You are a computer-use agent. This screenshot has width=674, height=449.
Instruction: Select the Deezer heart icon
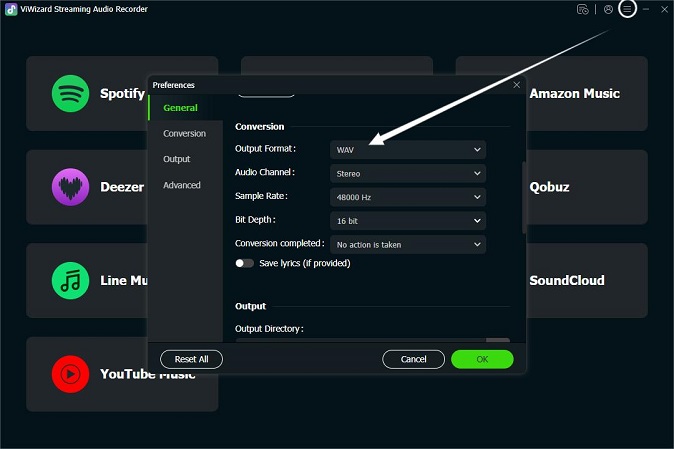click(70, 187)
